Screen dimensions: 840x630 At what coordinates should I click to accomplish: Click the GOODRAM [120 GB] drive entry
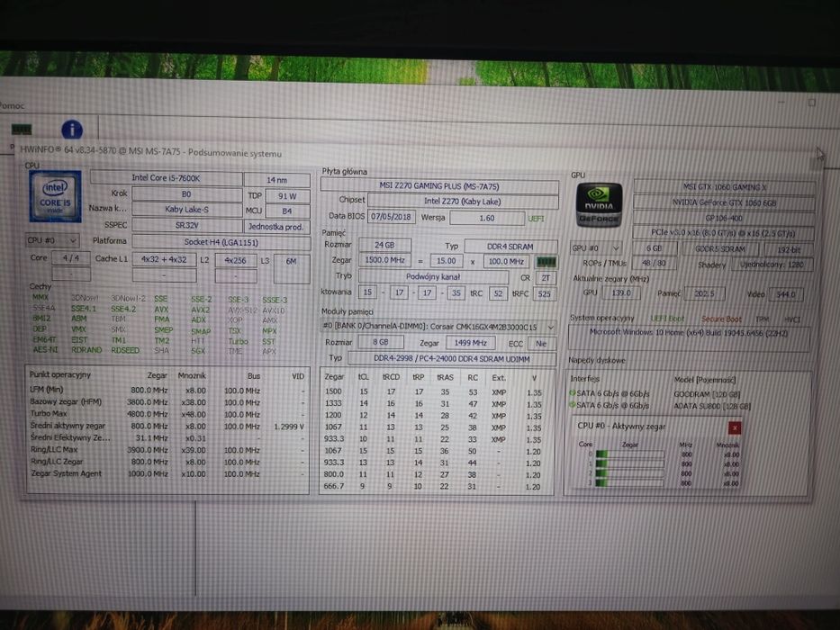[707, 394]
